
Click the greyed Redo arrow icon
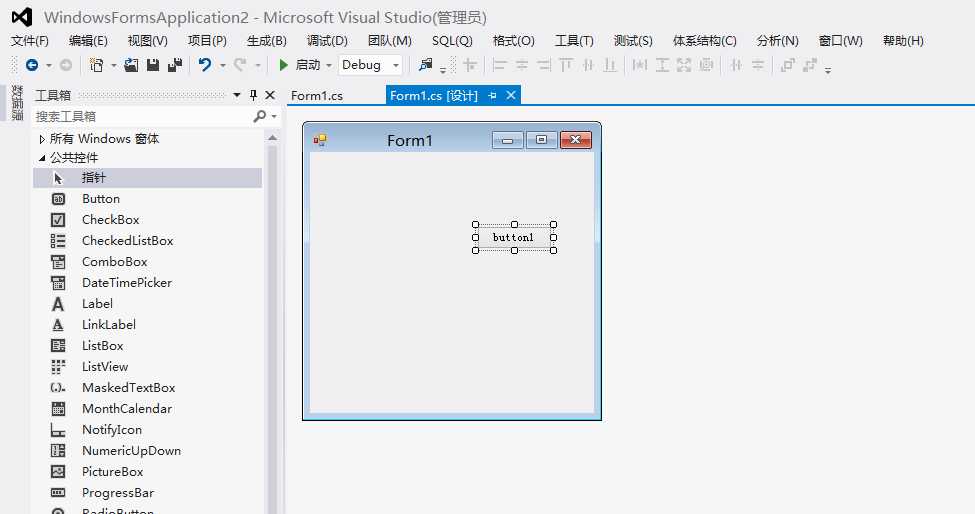click(x=240, y=65)
